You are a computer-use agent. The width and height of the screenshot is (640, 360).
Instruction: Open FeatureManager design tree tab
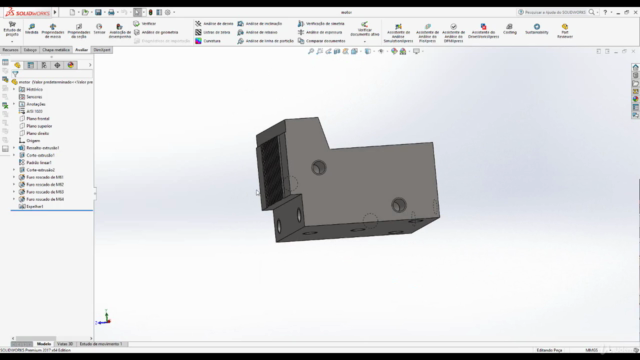[17, 65]
